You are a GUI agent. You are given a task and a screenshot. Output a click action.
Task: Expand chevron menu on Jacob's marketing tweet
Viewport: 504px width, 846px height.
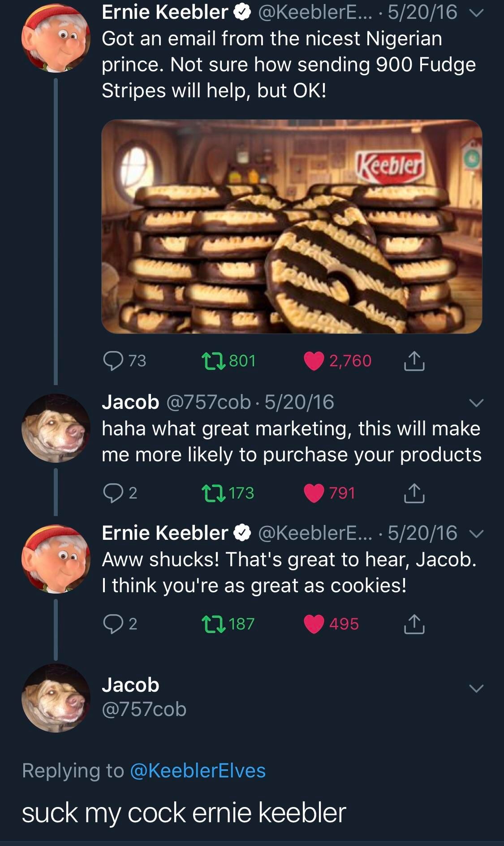[476, 403]
